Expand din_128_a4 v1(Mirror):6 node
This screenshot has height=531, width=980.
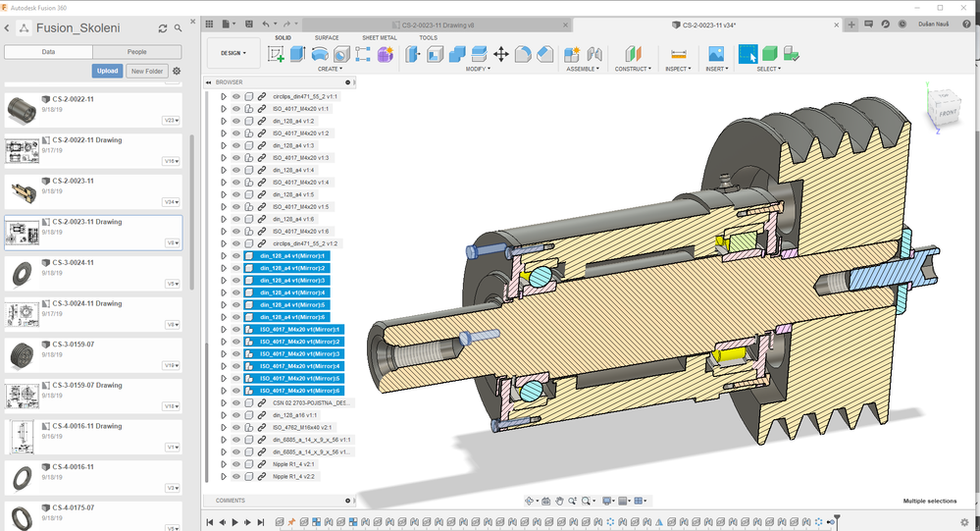click(223, 317)
